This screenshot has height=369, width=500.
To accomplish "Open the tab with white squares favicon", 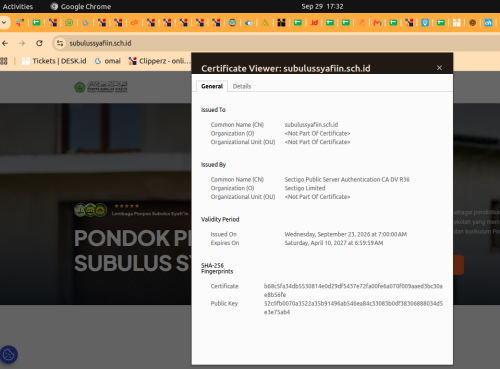I will click(457, 23).
